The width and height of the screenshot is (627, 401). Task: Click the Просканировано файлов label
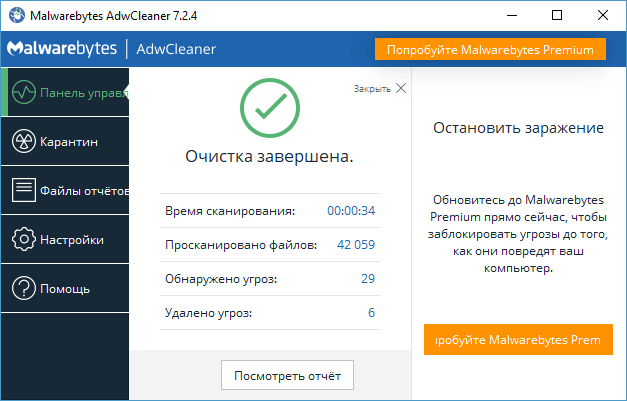pos(241,245)
